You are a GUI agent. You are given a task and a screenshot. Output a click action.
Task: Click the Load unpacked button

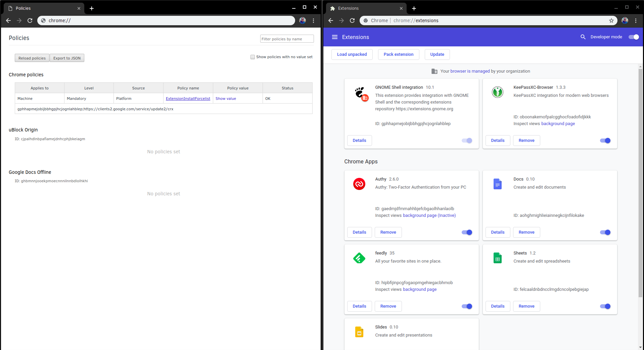(x=352, y=54)
